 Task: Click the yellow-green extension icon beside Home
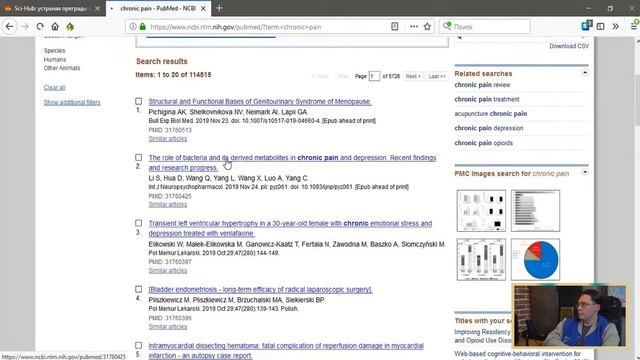(70, 27)
